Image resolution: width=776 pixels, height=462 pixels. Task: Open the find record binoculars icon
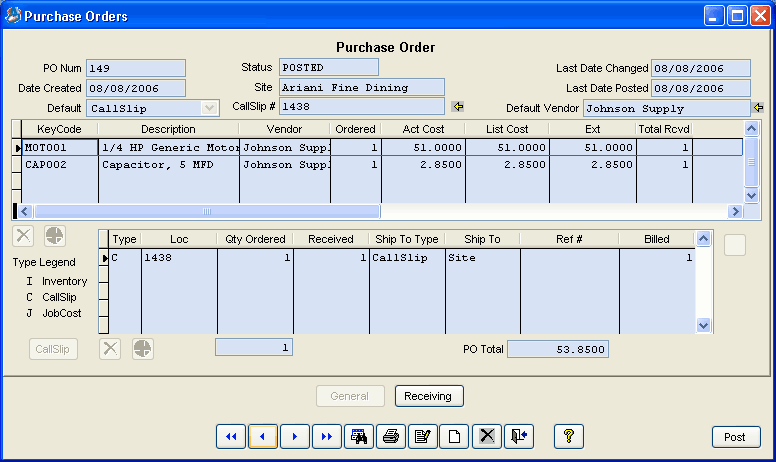(x=359, y=436)
